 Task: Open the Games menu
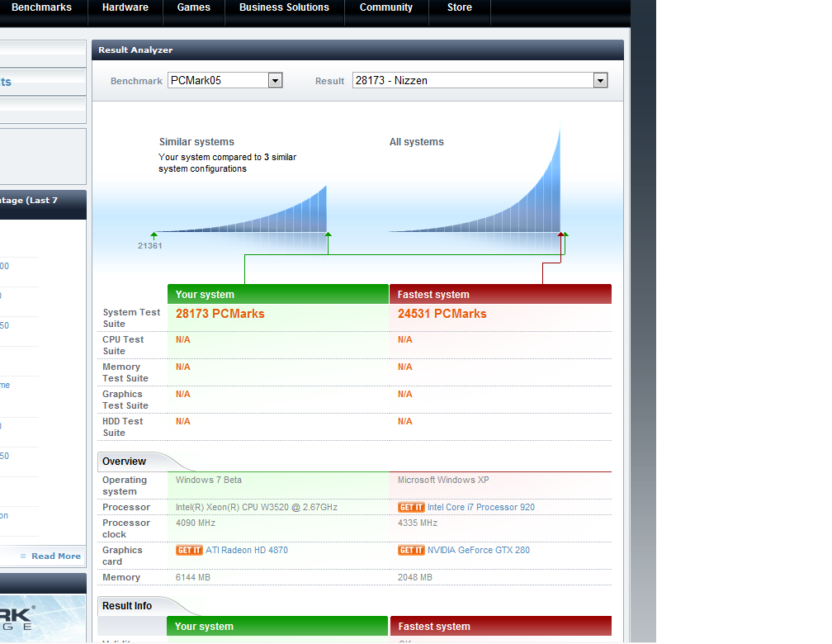[x=194, y=7]
